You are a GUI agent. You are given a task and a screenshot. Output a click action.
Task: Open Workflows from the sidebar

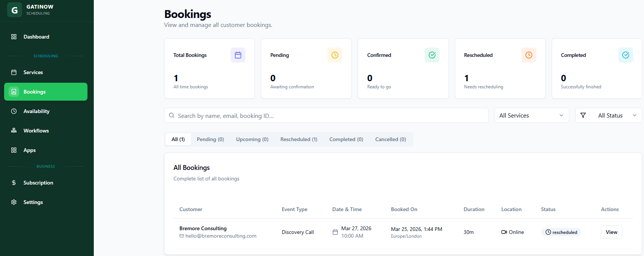click(x=46, y=131)
